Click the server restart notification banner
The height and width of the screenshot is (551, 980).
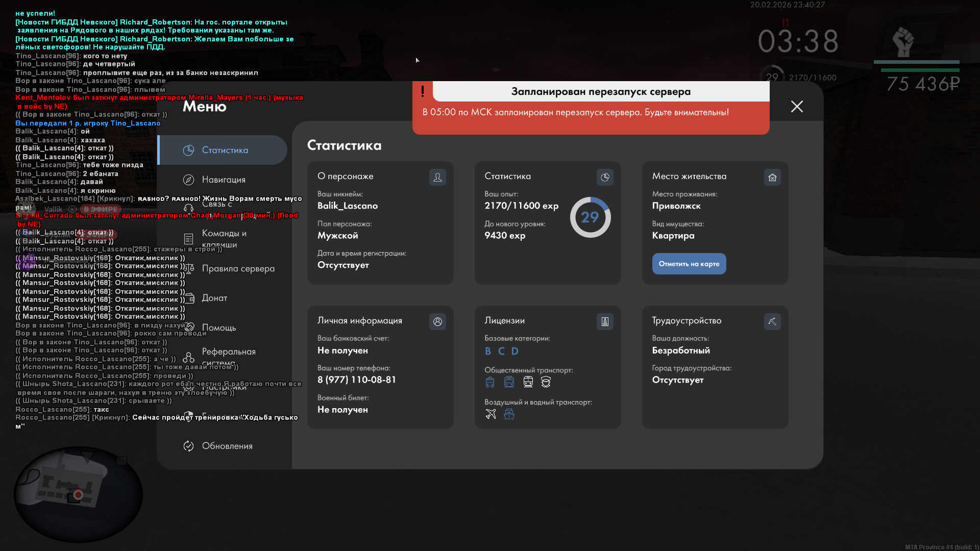pos(591,108)
